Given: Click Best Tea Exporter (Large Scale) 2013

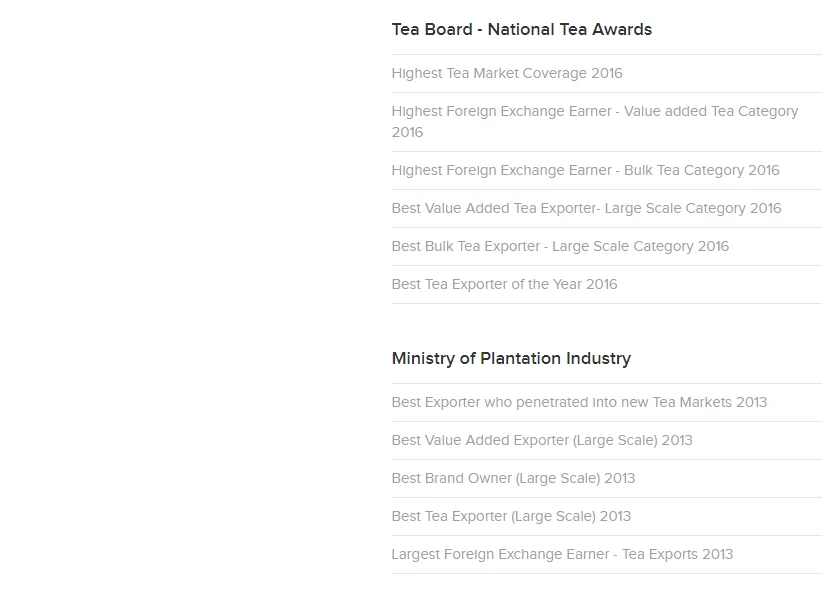Looking at the screenshot, I should coord(511,516).
